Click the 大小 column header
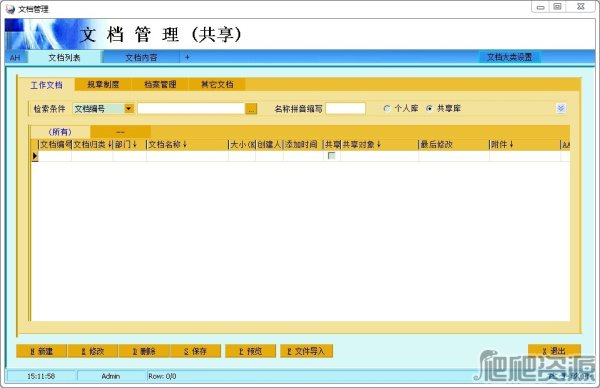This screenshot has width=600, height=388. click(x=242, y=145)
